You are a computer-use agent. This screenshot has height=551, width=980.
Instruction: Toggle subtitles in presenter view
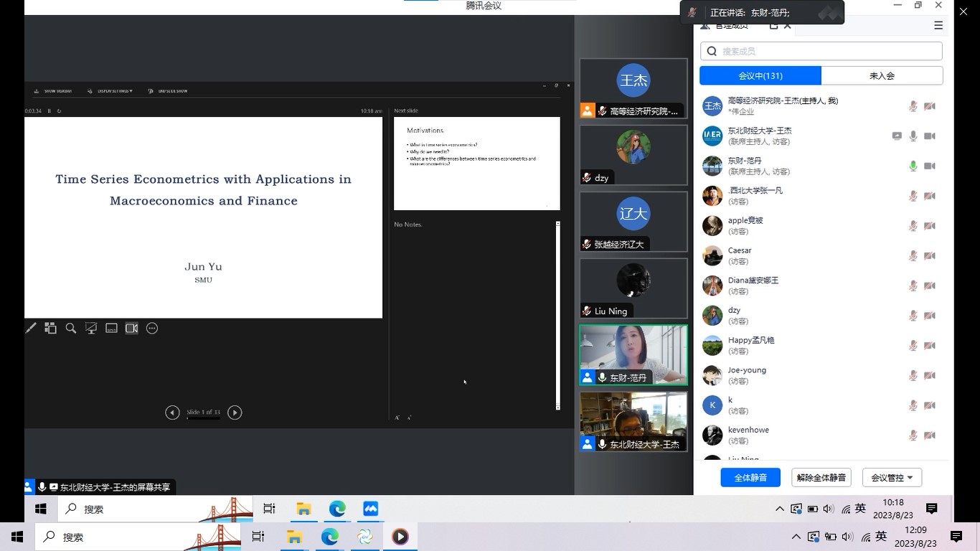(x=111, y=329)
